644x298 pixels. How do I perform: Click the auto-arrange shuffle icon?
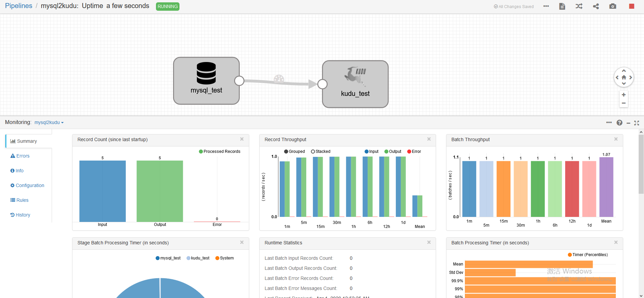pyautogui.click(x=579, y=6)
